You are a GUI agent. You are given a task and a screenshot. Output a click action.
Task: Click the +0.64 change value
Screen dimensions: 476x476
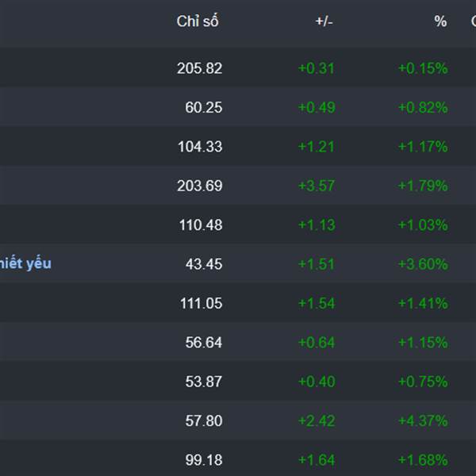(x=317, y=343)
